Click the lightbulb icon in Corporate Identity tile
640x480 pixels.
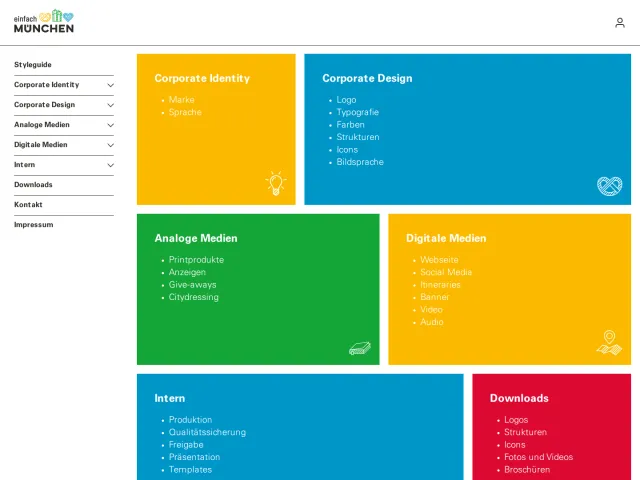(276, 184)
